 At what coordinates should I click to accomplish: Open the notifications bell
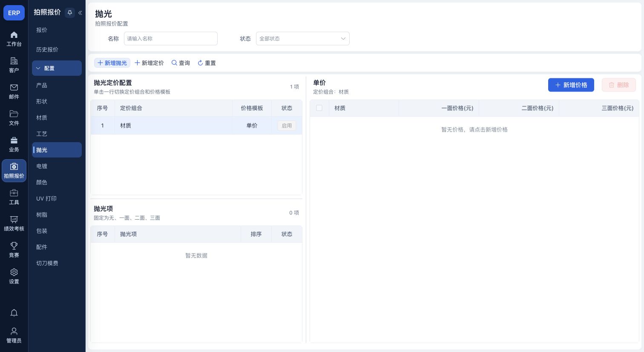click(14, 313)
